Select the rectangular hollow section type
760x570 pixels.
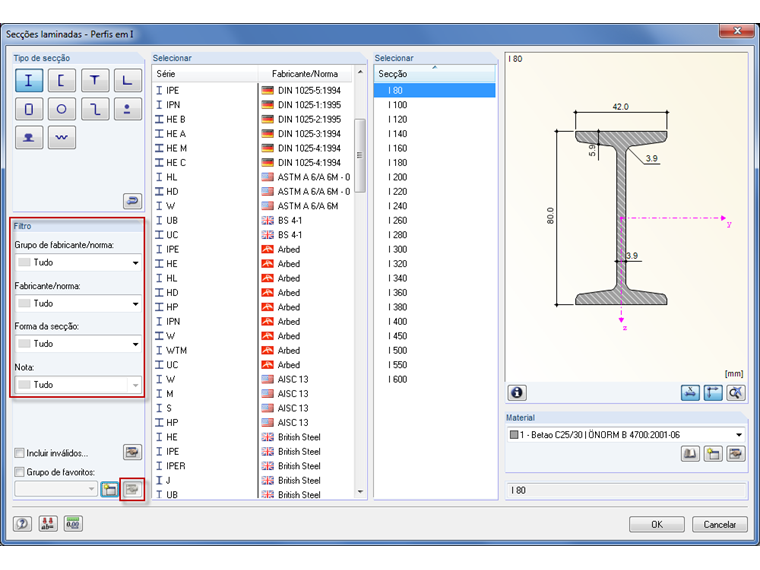click(x=29, y=109)
